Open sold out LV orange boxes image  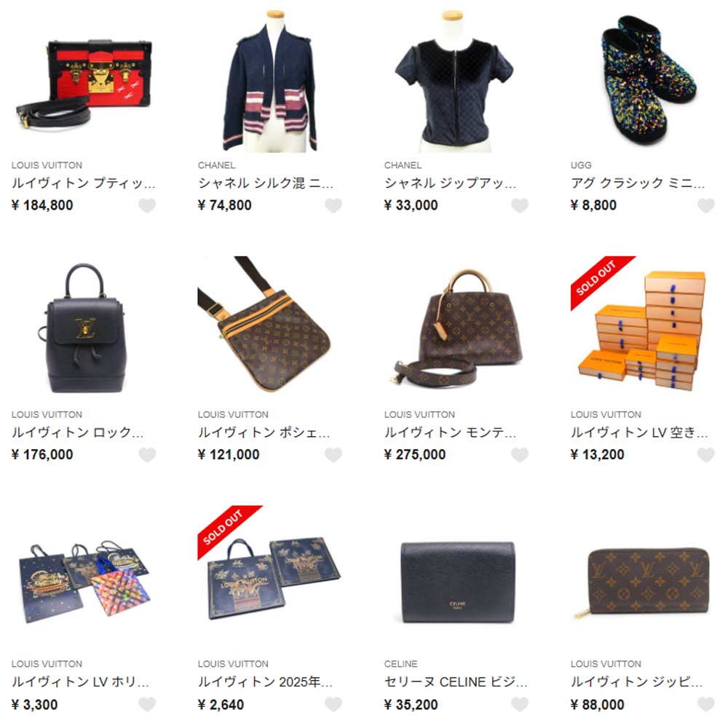[x=643, y=331]
